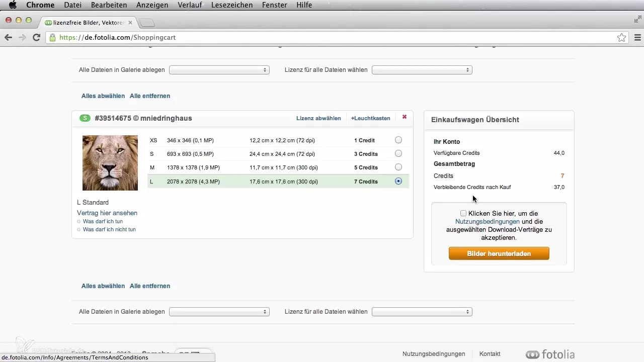Click bottom 'Alle entfernen' link

[150, 286]
